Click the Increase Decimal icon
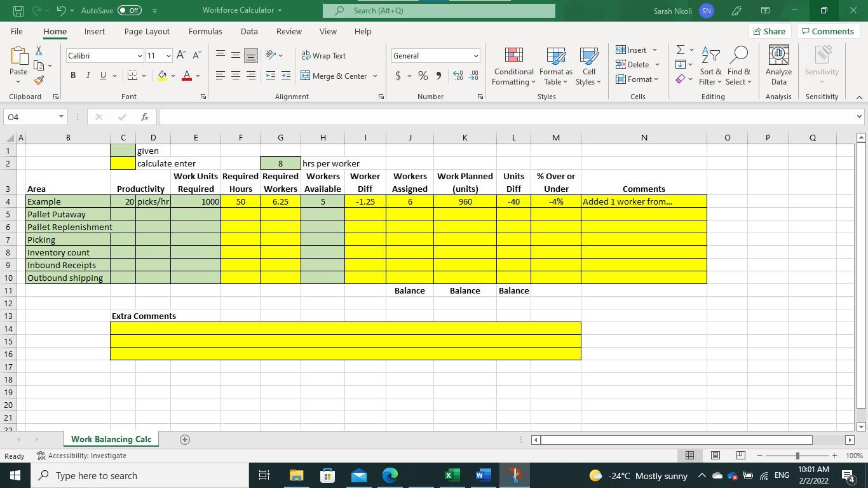Image resolution: width=868 pixels, height=488 pixels. (457, 76)
